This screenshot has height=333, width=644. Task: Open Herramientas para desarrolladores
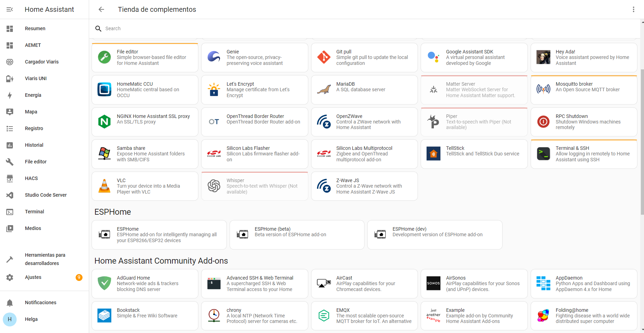44,259
